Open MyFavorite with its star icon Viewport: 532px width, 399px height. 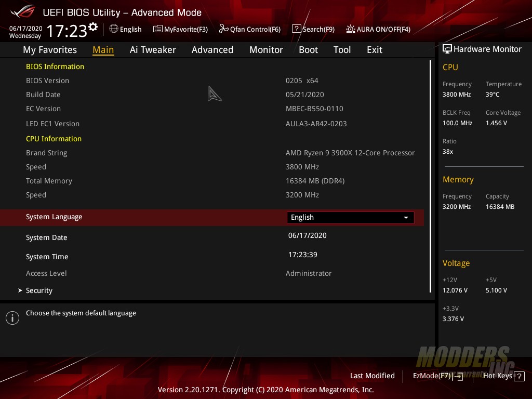pos(157,30)
